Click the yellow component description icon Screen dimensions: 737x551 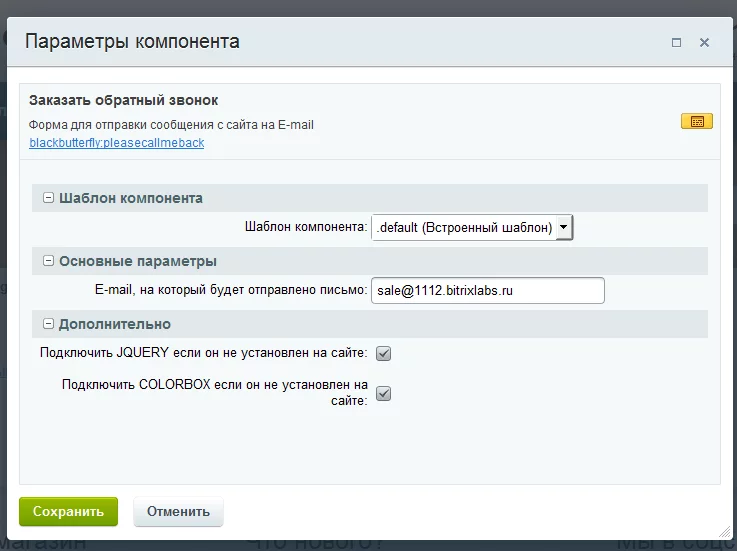click(x=697, y=121)
